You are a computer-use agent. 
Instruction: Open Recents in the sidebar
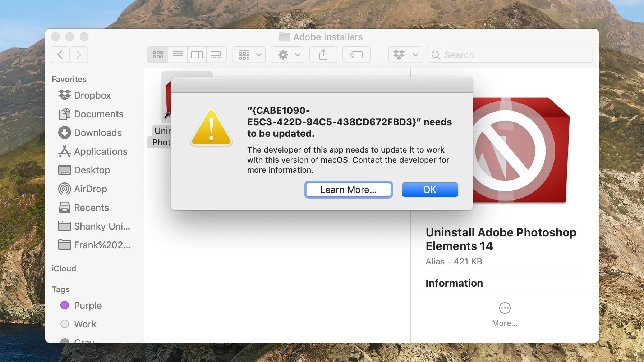(84, 207)
